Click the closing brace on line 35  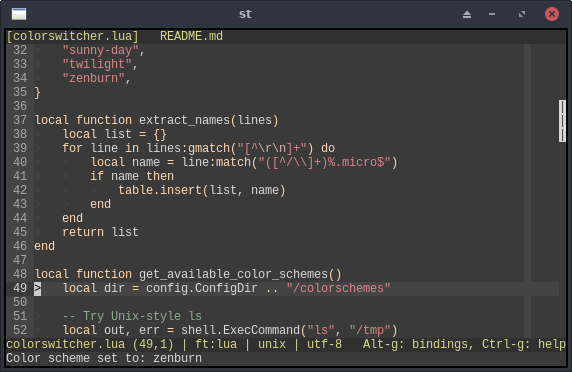point(38,92)
